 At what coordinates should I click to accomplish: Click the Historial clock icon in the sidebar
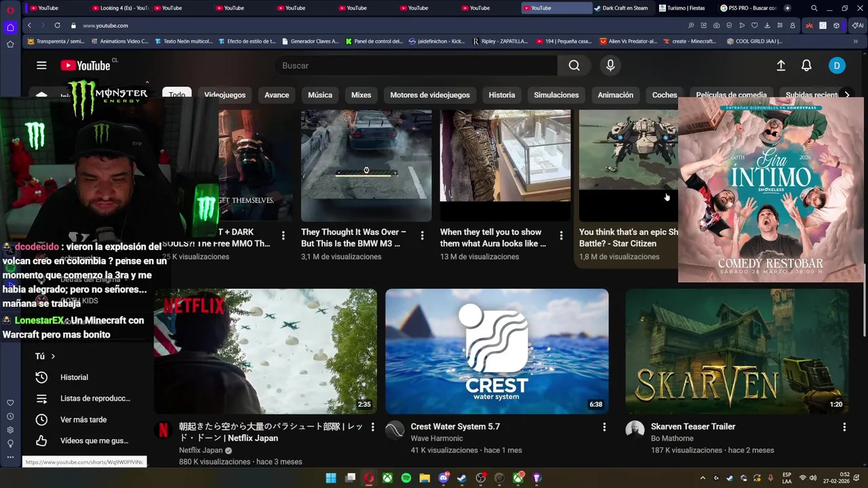tap(41, 378)
